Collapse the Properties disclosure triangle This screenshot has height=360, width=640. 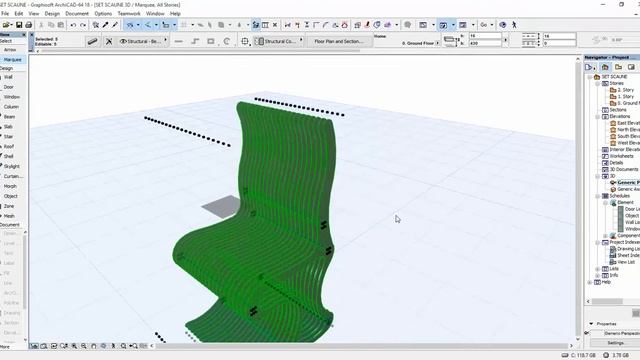click(x=591, y=324)
